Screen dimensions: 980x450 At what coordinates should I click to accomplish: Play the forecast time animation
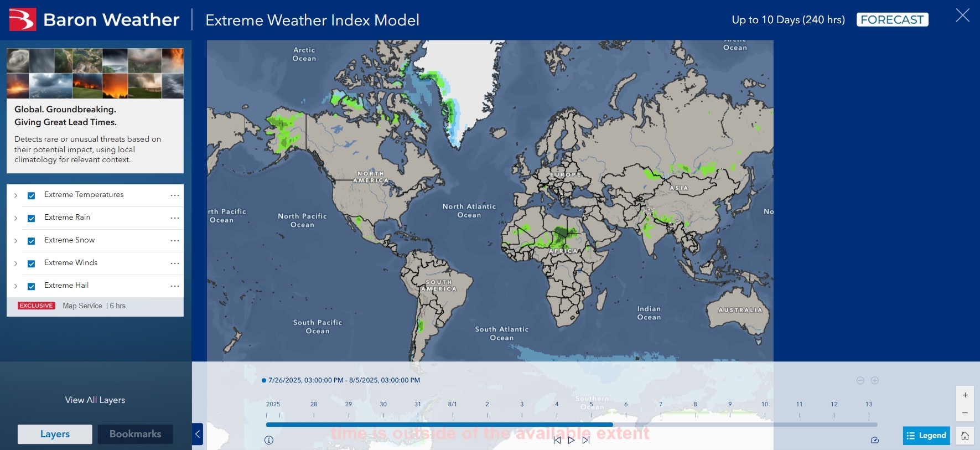click(x=571, y=440)
